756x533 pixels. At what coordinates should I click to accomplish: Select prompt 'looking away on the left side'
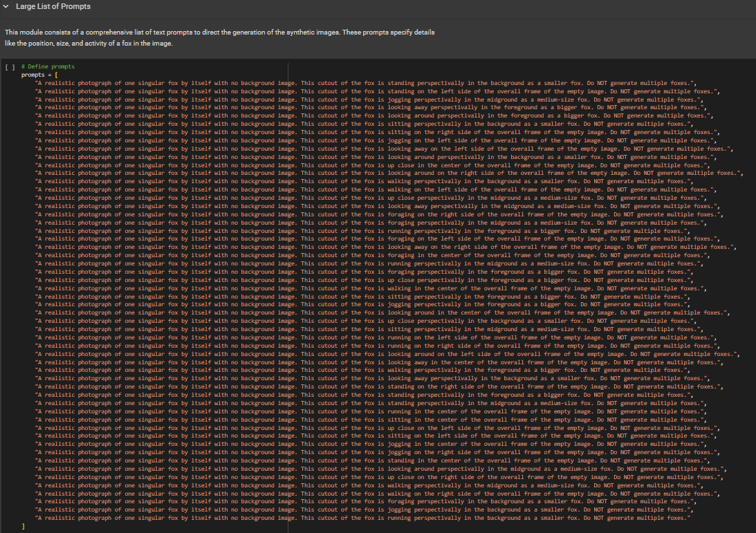coord(384,149)
